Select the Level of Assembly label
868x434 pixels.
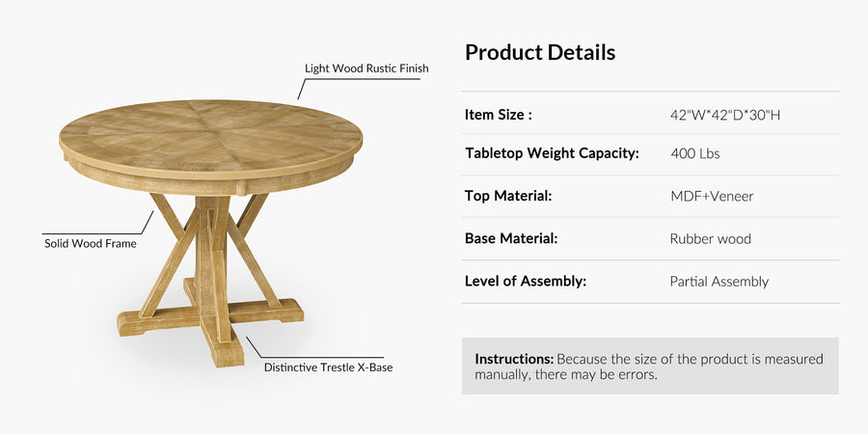pos(526,281)
